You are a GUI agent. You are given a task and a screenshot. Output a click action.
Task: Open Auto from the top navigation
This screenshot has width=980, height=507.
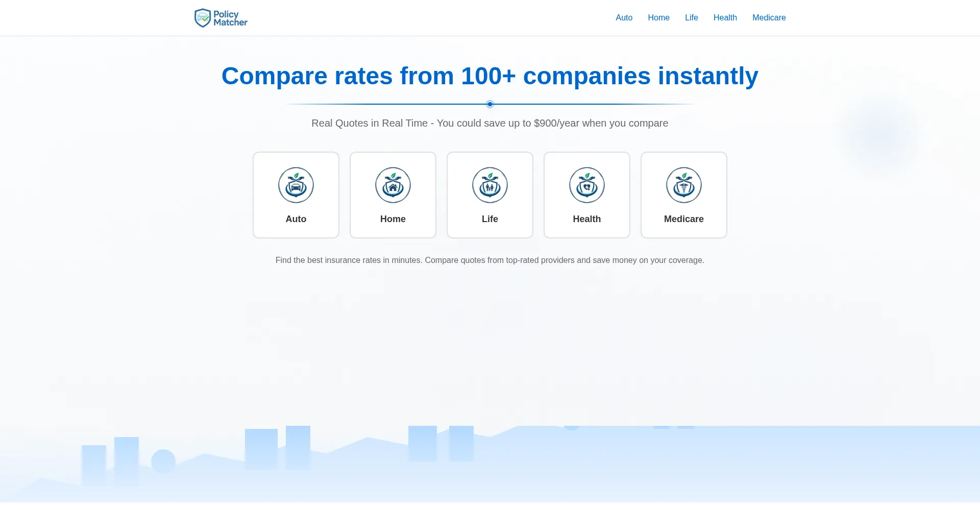(x=624, y=17)
